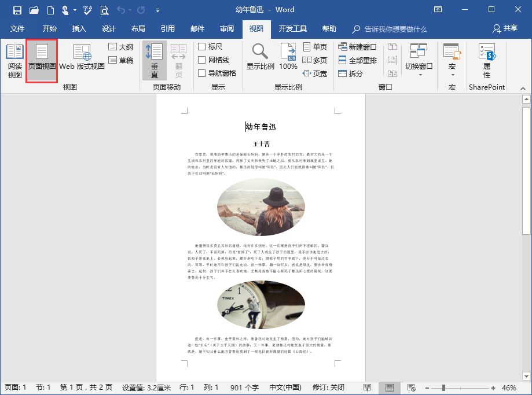Select the touch/mouse mode icon
Viewport: 532px width, 395px height.
click(65, 10)
